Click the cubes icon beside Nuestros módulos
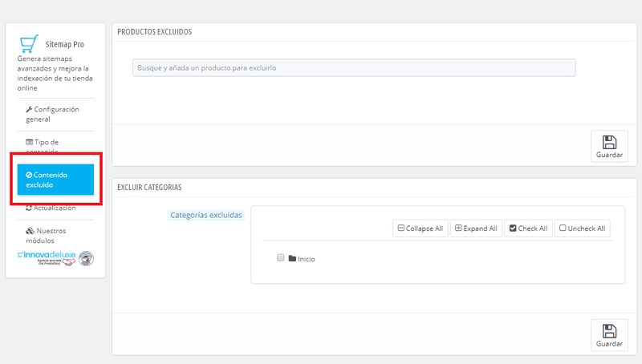642x364 pixels. pyautogui.click(x=30, y=230)
